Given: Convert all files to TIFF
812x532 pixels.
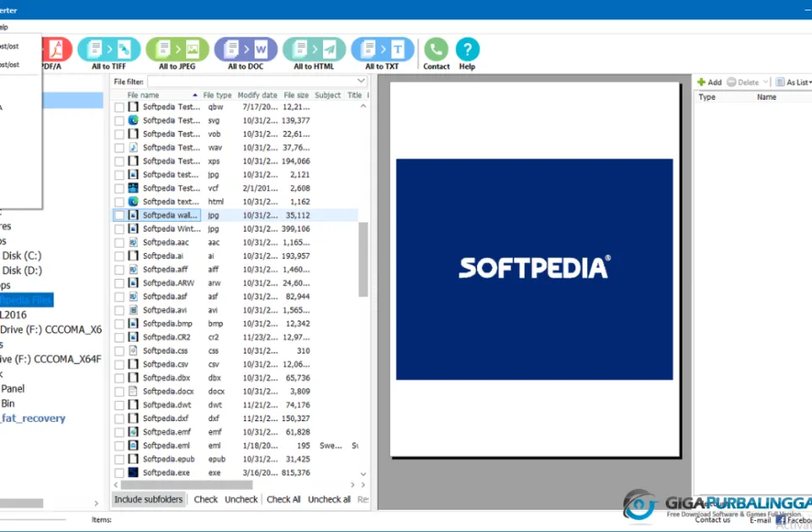Looking at the screenshot, I should 109,54.
